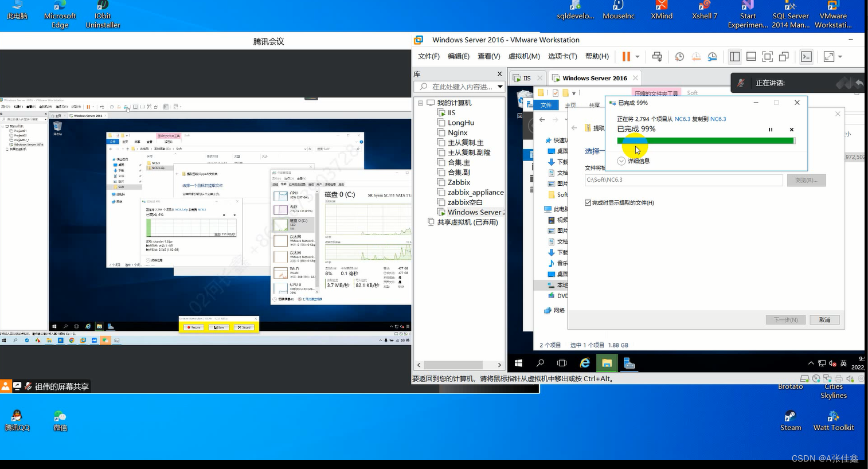
Task: Open the guest Windows Start menu
Action: point(519,363)
